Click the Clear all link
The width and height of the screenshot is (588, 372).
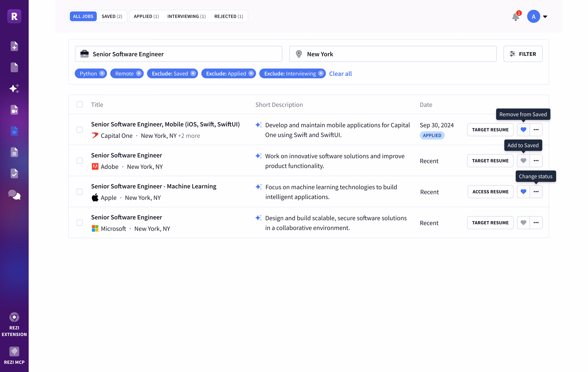340,73
